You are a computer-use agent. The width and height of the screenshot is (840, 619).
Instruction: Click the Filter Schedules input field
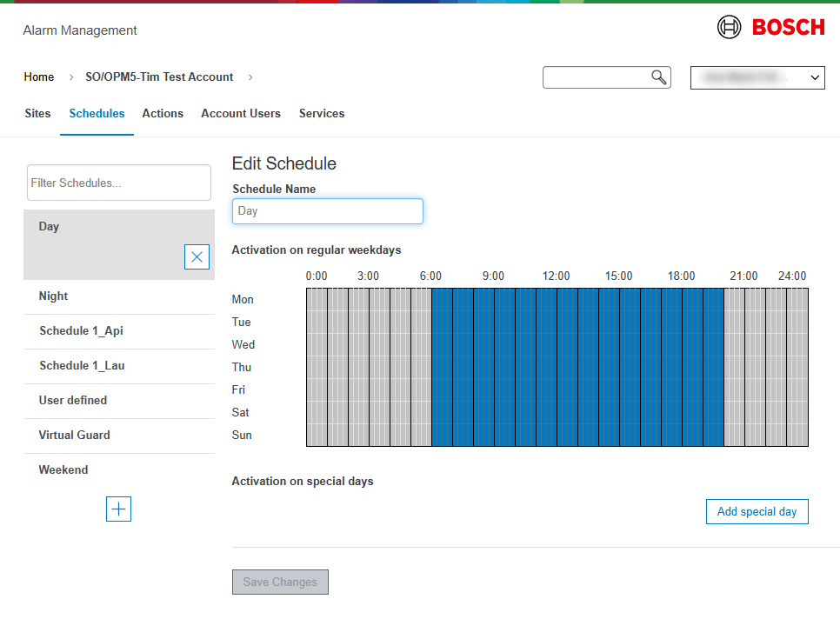(119, 183)
